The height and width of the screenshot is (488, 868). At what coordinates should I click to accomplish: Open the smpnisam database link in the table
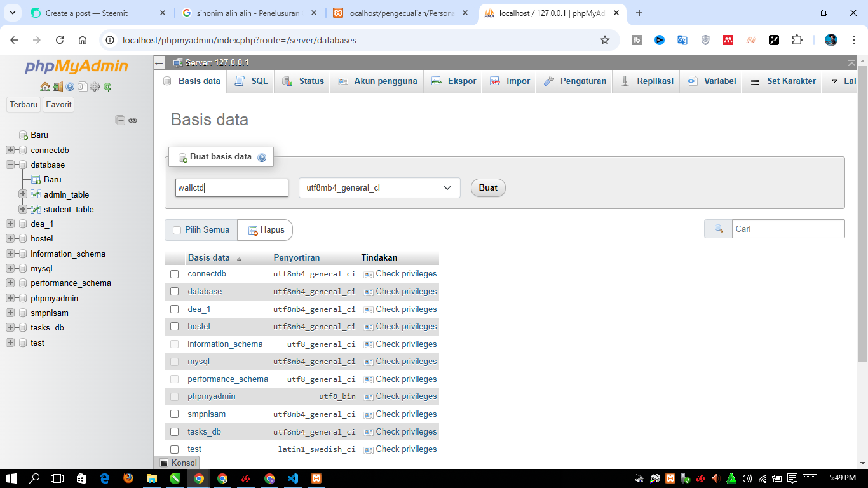point(207,414)
